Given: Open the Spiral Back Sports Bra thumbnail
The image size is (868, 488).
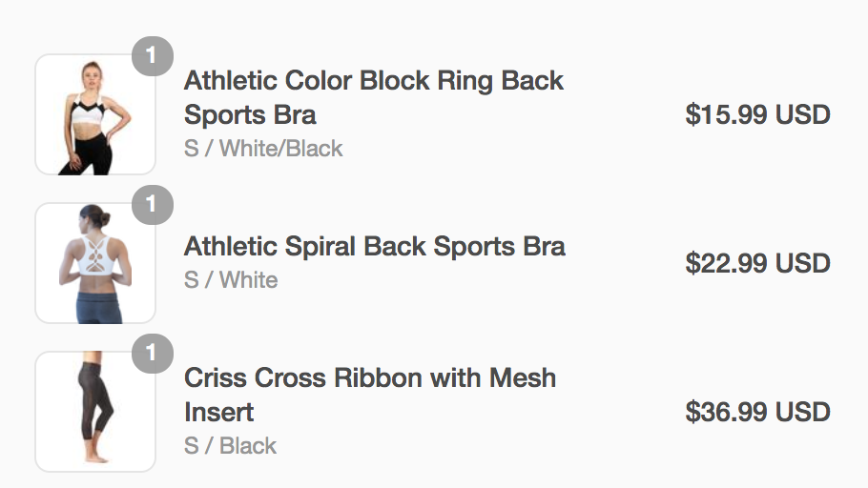Looking at the screenshot, I should [94, 263].
